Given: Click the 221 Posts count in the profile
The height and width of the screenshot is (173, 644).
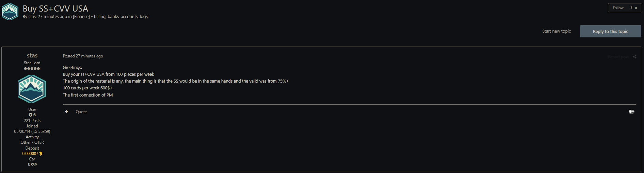Looking at the screenshot, I should pos(32,121).
